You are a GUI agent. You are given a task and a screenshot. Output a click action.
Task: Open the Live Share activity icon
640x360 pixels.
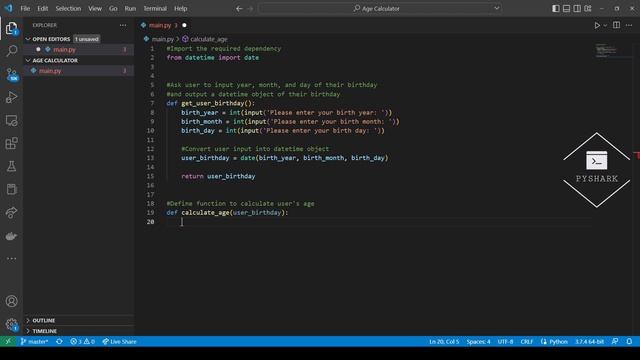click(11, 213)
